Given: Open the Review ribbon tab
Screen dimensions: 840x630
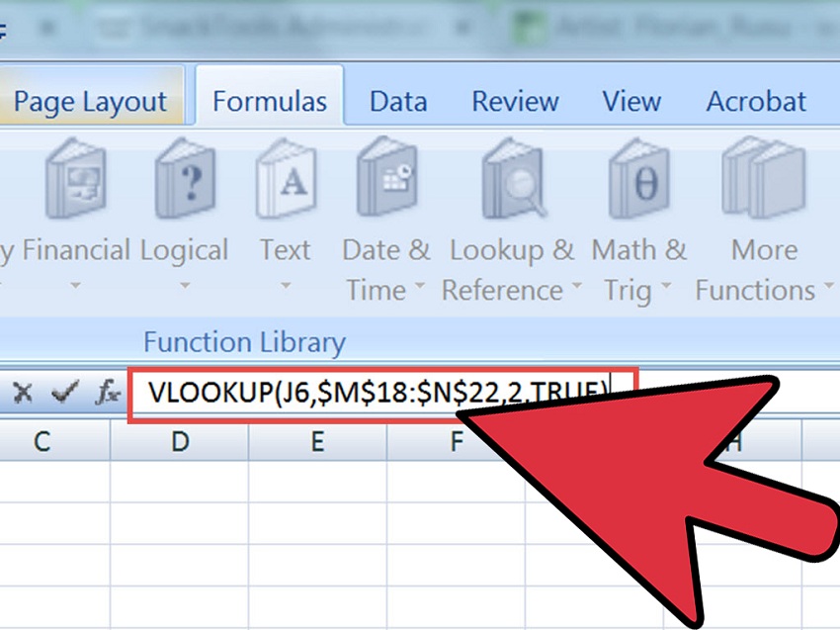Looking at the screenshot, I should (x=515, y=101).
